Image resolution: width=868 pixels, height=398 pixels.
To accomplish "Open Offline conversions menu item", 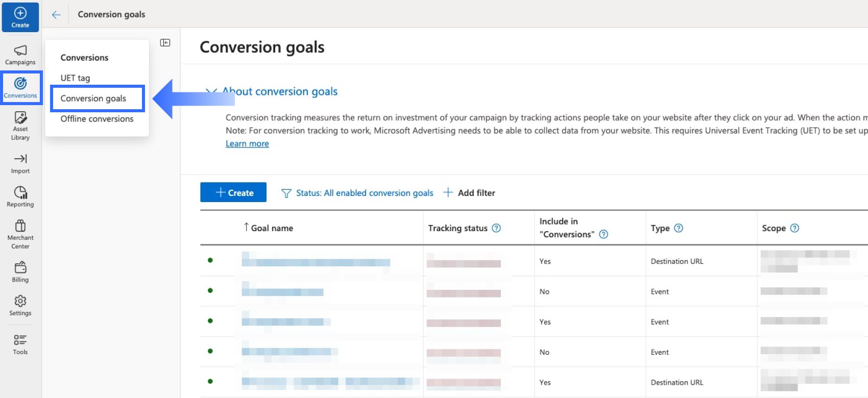I will pyautogui.click(x=97, y=119).
